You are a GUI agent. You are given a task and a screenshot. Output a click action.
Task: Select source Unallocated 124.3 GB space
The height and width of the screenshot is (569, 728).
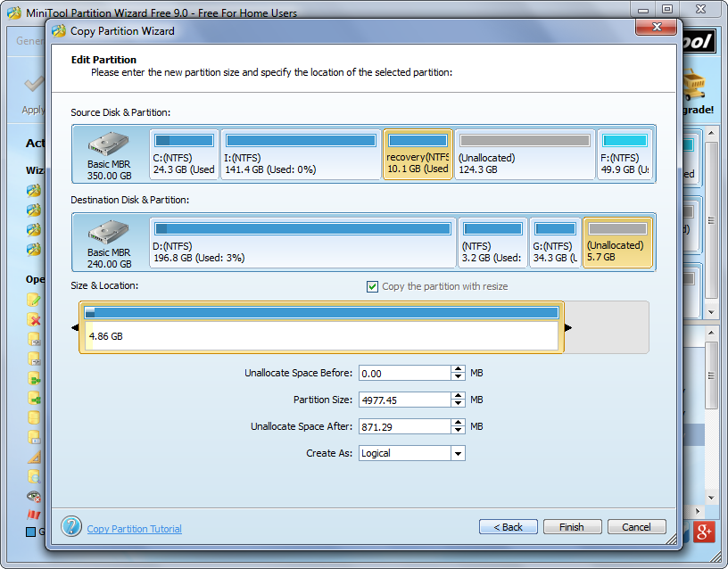pos(525,154)
